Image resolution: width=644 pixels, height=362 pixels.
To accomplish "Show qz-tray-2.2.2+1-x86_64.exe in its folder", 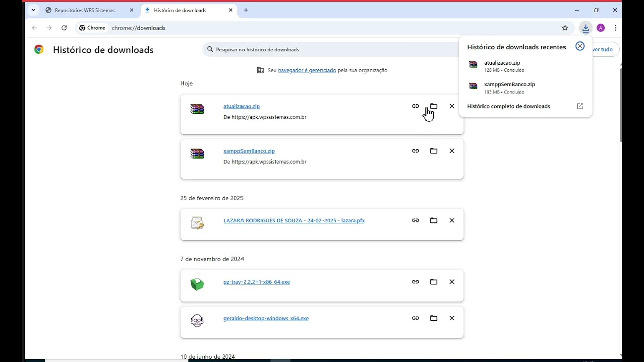I will coord(434,282).
